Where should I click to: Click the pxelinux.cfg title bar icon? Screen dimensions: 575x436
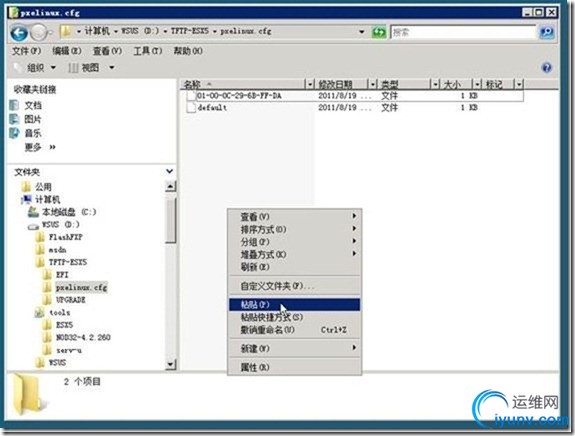14,12
